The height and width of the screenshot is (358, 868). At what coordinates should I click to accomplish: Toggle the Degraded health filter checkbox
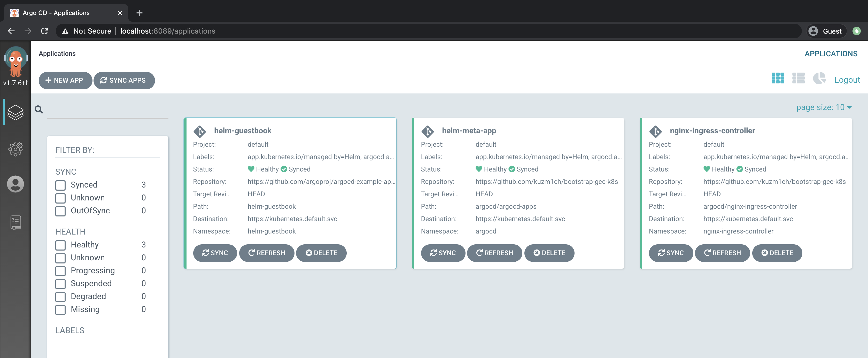click(x=61, y=297)
